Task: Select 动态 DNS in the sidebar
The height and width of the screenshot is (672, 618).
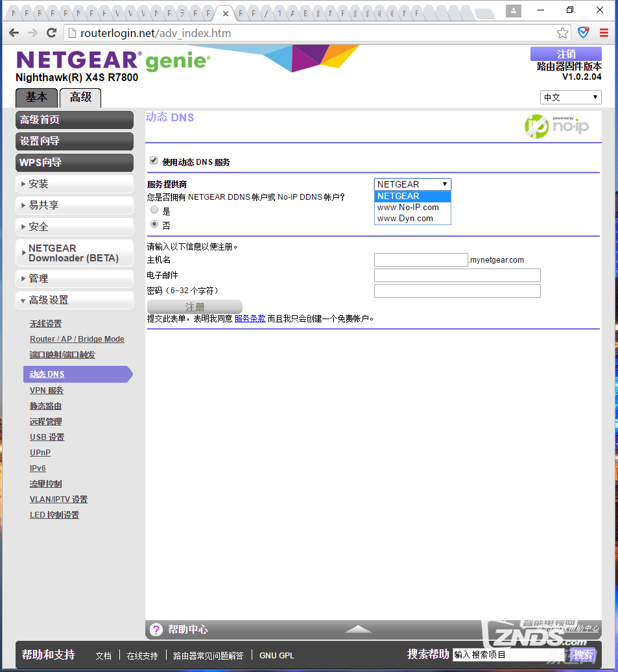Action: tap(78, 374)
